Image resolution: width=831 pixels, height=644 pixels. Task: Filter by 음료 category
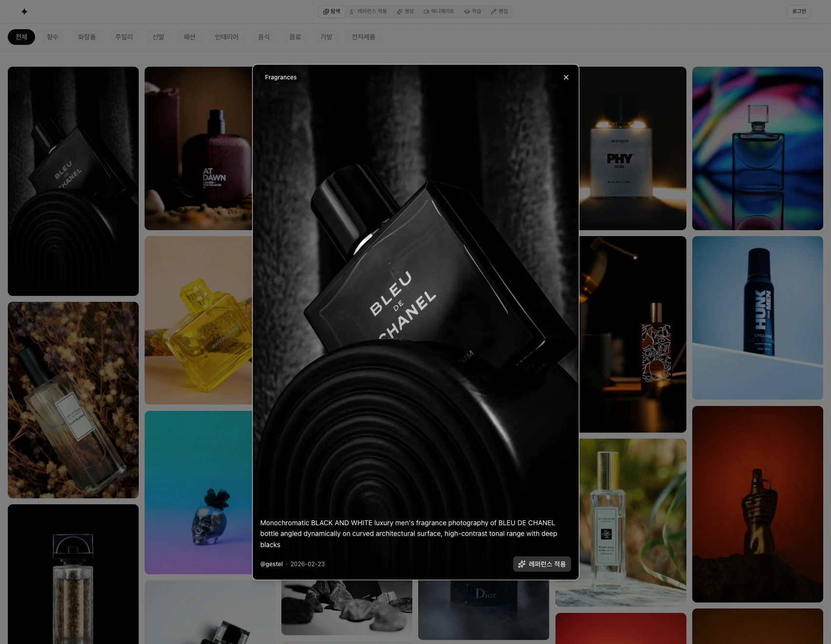[295, 37]
